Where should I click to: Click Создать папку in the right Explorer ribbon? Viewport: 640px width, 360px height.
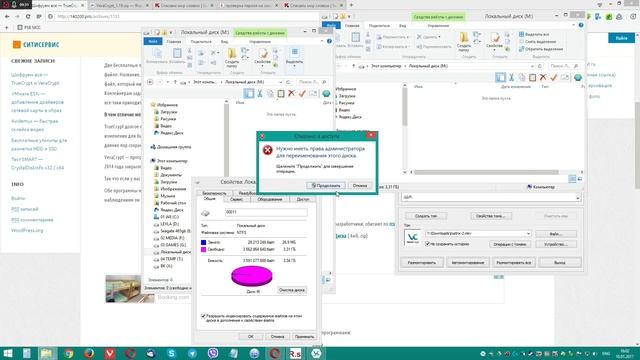point(464,41)
